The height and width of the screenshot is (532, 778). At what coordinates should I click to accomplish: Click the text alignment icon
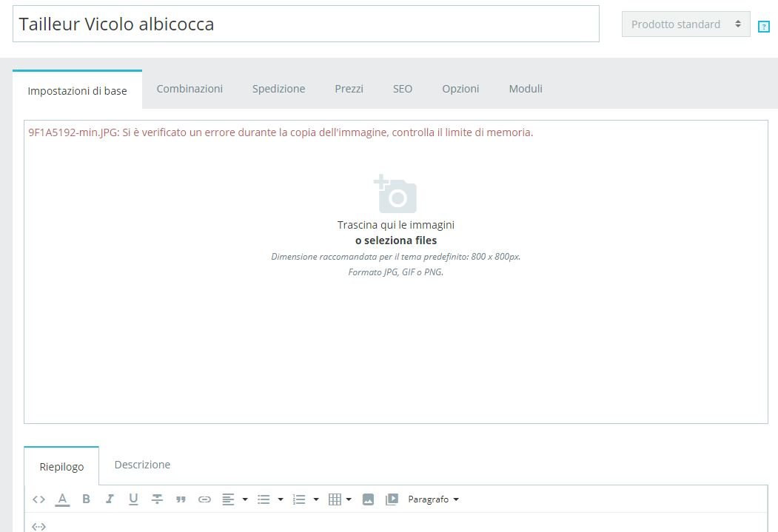[x=228, y=499]
